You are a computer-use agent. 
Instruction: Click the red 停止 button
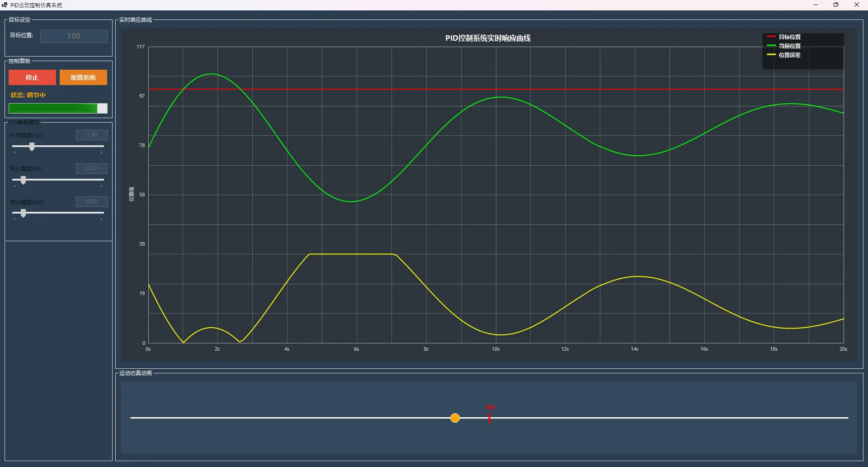(32, 77)
